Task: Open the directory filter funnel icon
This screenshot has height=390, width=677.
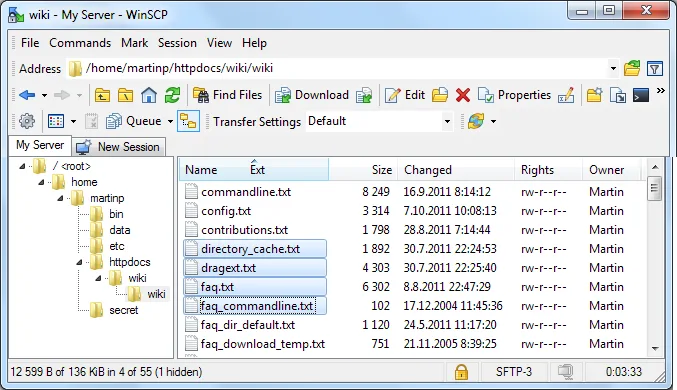Action: coord(655,69)
